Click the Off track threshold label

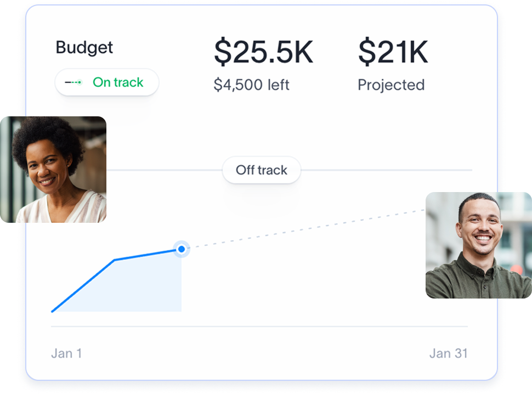coord(262,170)
